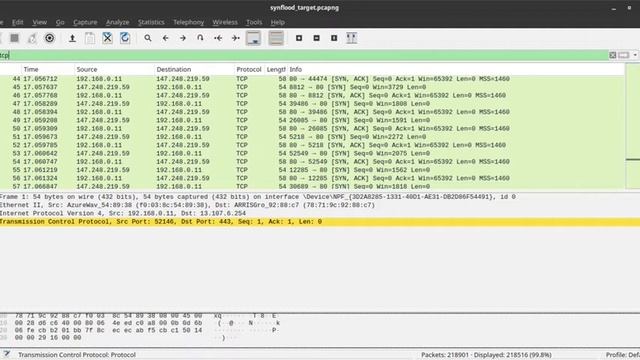The image size is (640, 360).
Task: Save the capture file via the page icon
Action: (90, 38)
